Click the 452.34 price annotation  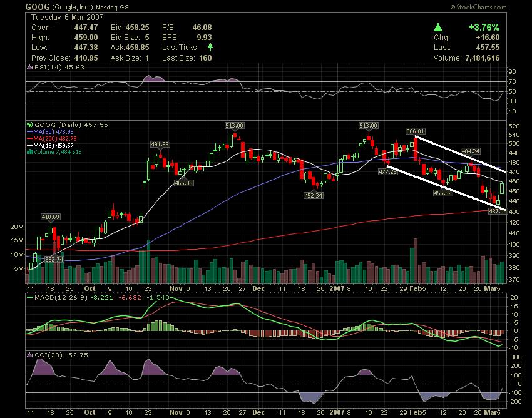pyautogui.click(x=314, y=196)
